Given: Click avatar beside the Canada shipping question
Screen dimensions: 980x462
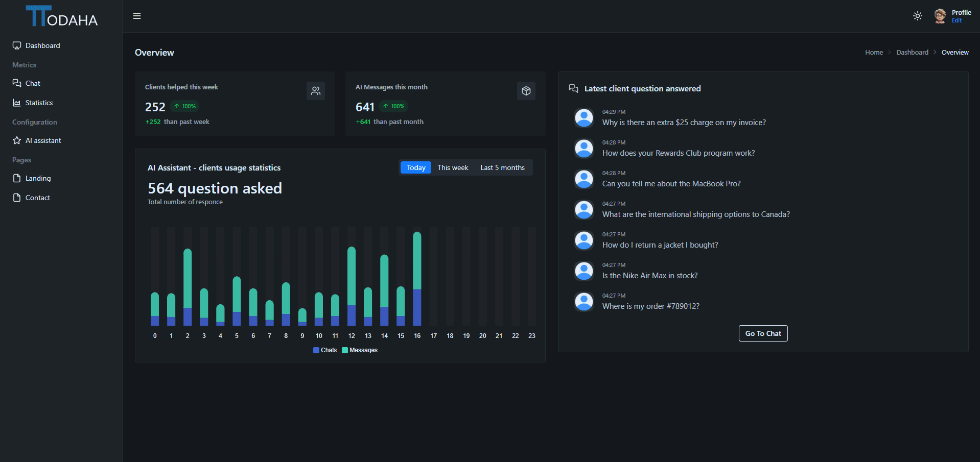Looking at the screenshot, I should (584, 210).
